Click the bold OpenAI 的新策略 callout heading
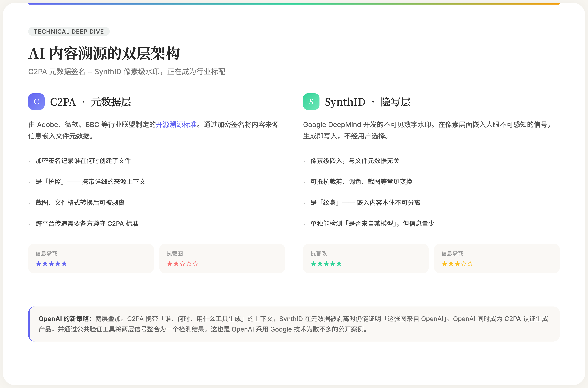 [x=65, y=319]
